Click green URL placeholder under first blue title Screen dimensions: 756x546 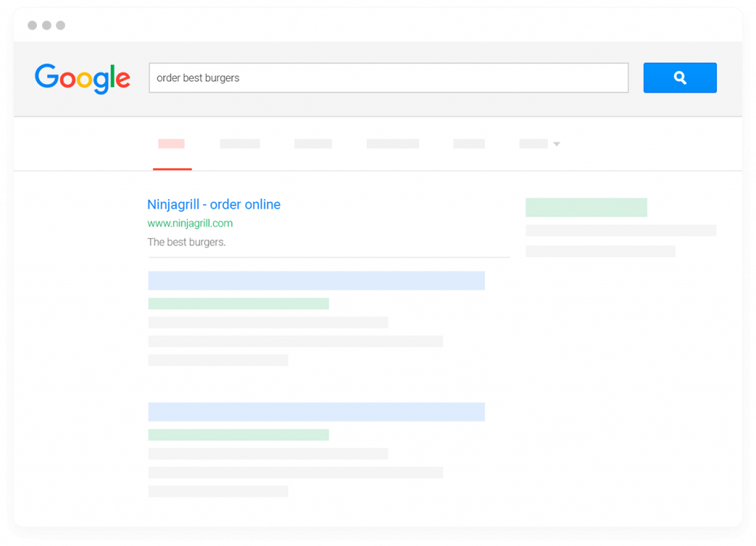pos(238,303)
